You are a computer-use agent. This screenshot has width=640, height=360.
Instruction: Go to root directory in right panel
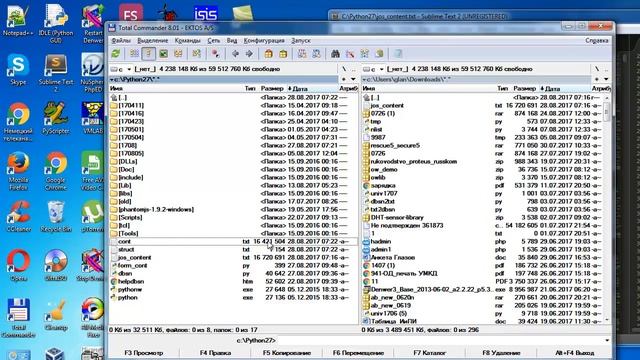tap(597, 69)
